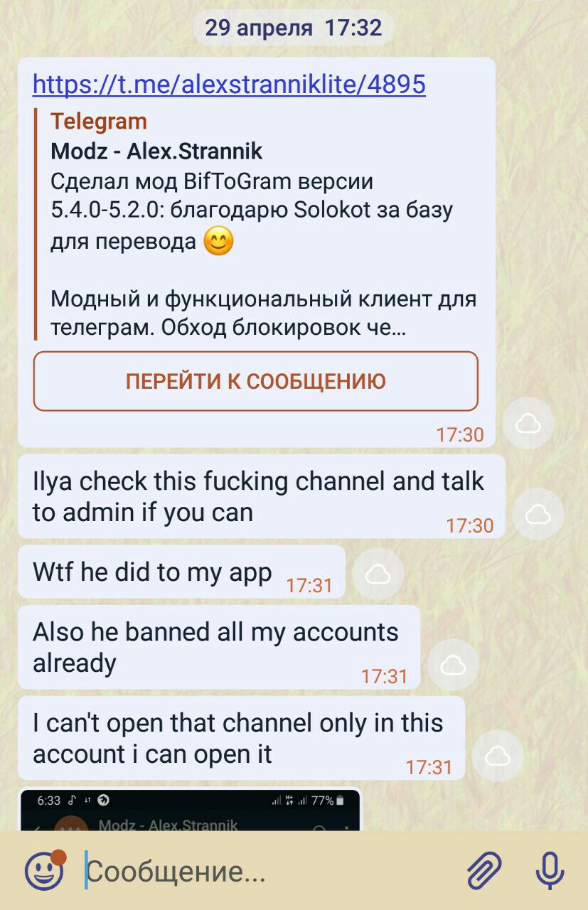Select the "Also he banned all my accounts" message
This screenshot has height=910, width=588.
(x=219, y=647)
